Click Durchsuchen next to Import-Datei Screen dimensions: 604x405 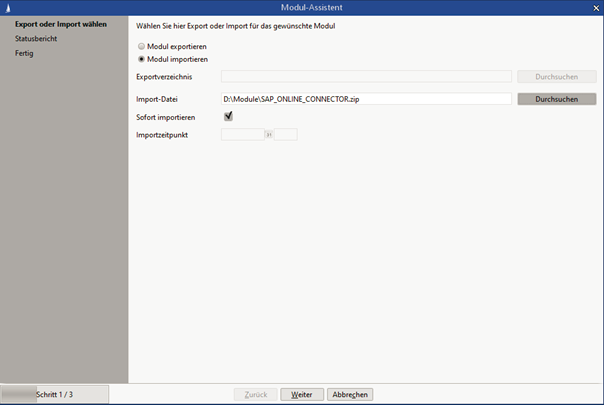click(556, 99)
